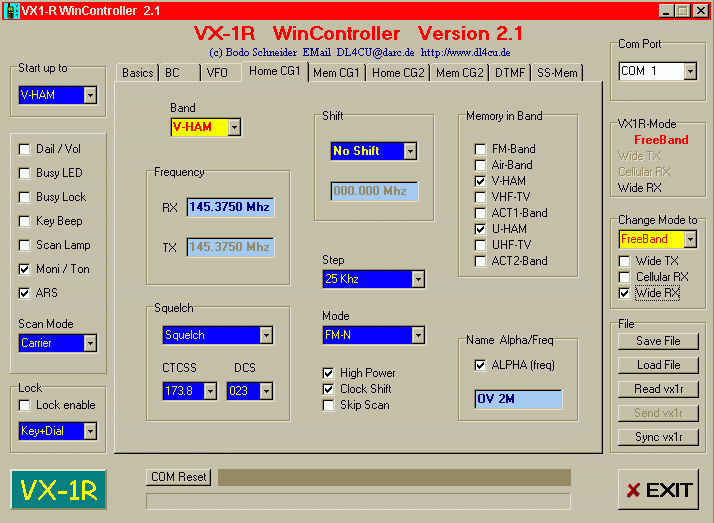Click the lower status bar field
The width and height of the screenshot is (714, 523).
358,501
